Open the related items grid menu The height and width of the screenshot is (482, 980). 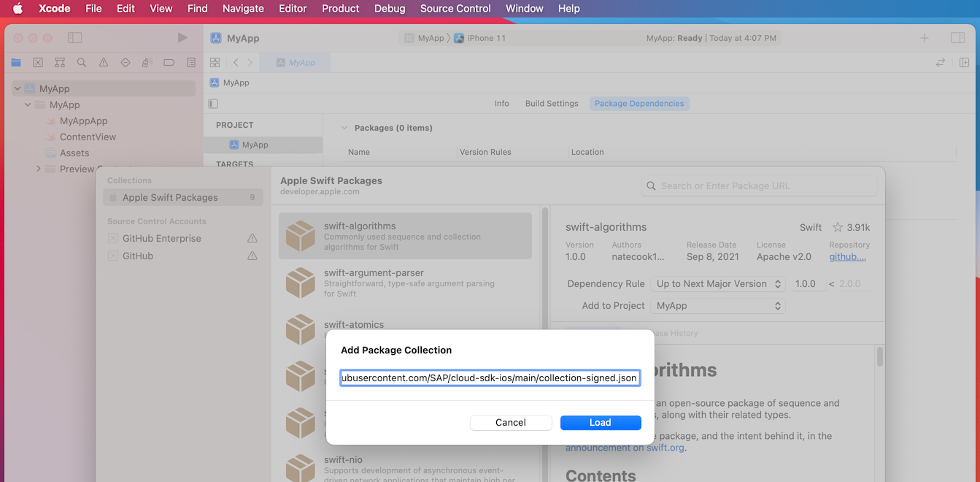pyautogui.click(x=215, y=63)
